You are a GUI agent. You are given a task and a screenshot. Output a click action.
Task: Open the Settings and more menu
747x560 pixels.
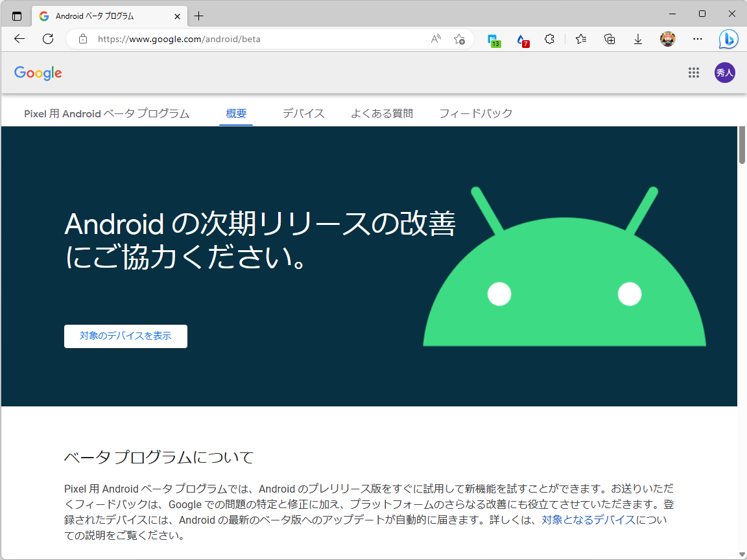pyautogui.click(x=697, y=39)
